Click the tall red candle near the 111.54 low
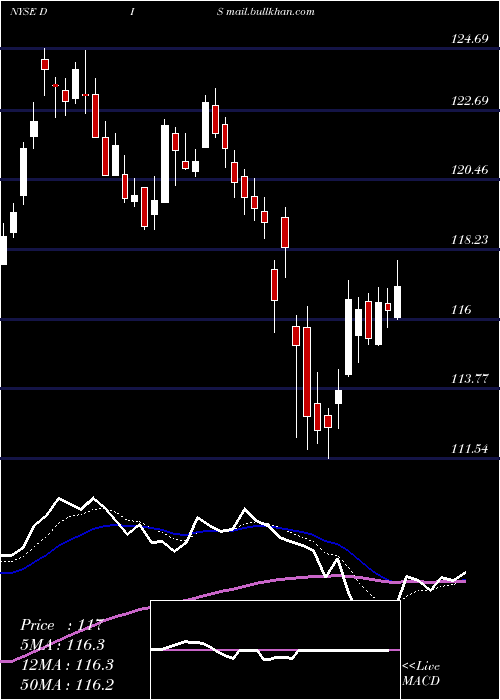500x700 pixels. tap(307, 372)
